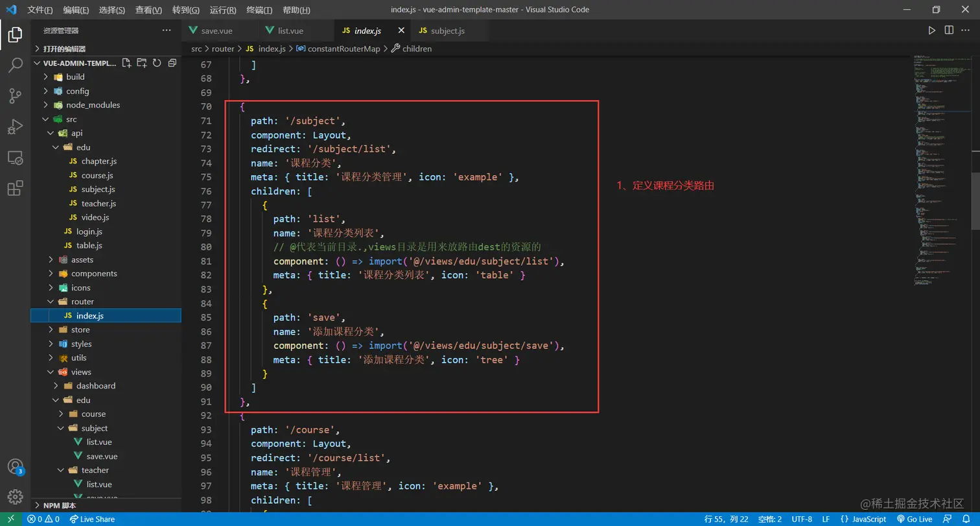Click VS Code logo in title bar

click(x=11, y=10)
